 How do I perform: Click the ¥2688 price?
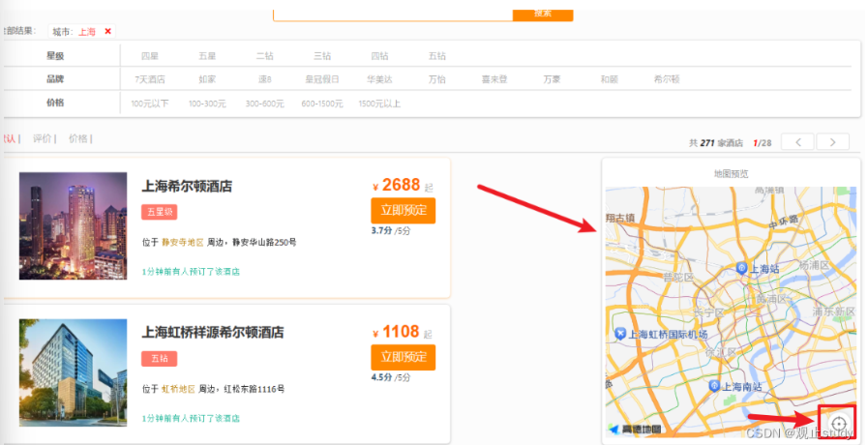(397, 185)
